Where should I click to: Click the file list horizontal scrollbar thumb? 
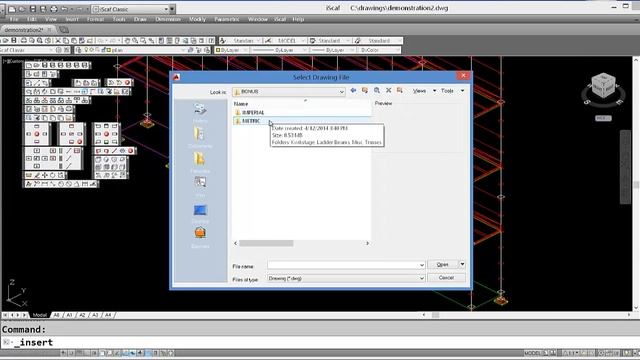coord(266,243)
